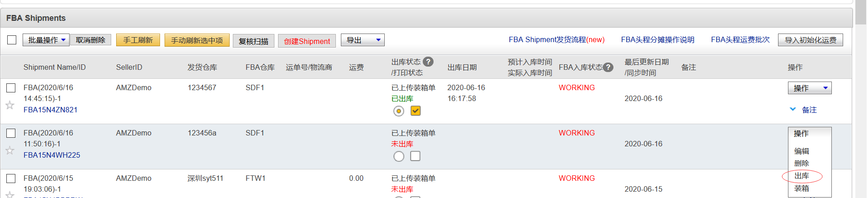
Task: Select the radio button under 已出库
Action: [399, 111]
